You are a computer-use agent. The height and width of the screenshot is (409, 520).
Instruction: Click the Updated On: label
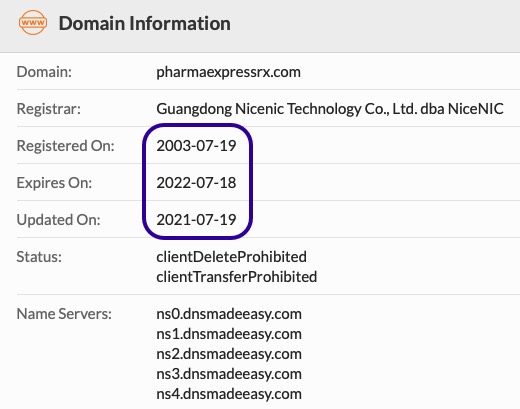tap(59, 220)
